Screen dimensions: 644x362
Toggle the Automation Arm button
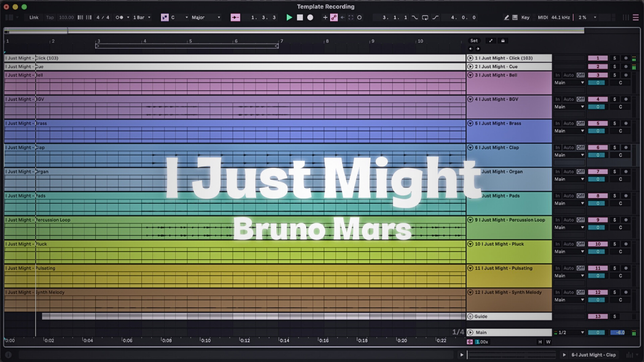click(x=334, y=18)
